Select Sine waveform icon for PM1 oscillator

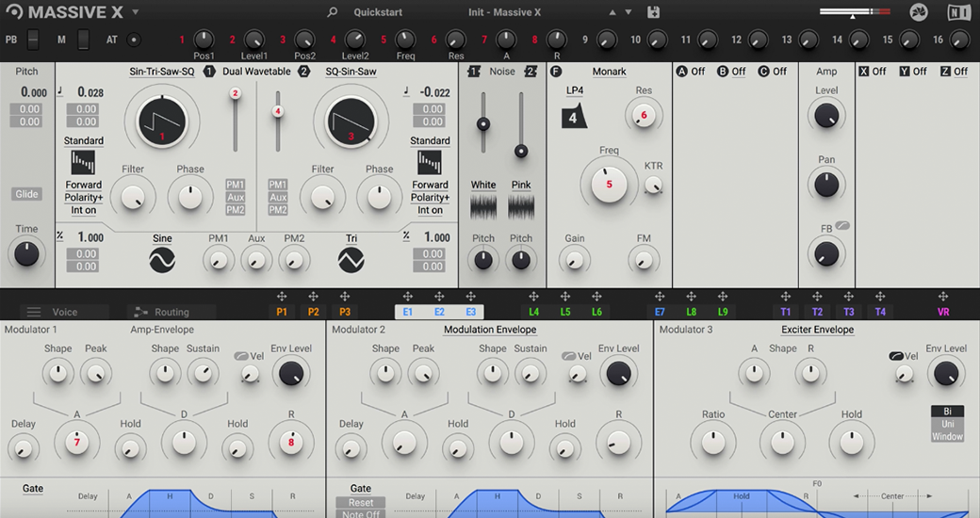(162, 260)
